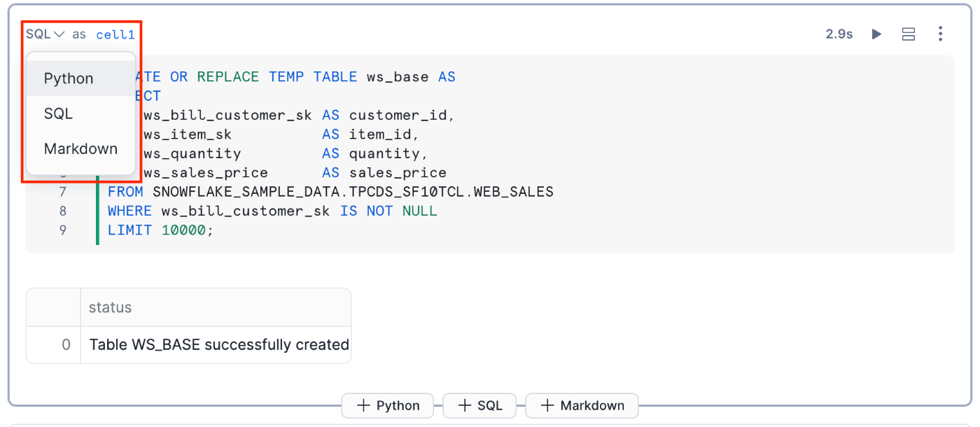Open the cell's three-dot options menu

(x=941, y=34)
